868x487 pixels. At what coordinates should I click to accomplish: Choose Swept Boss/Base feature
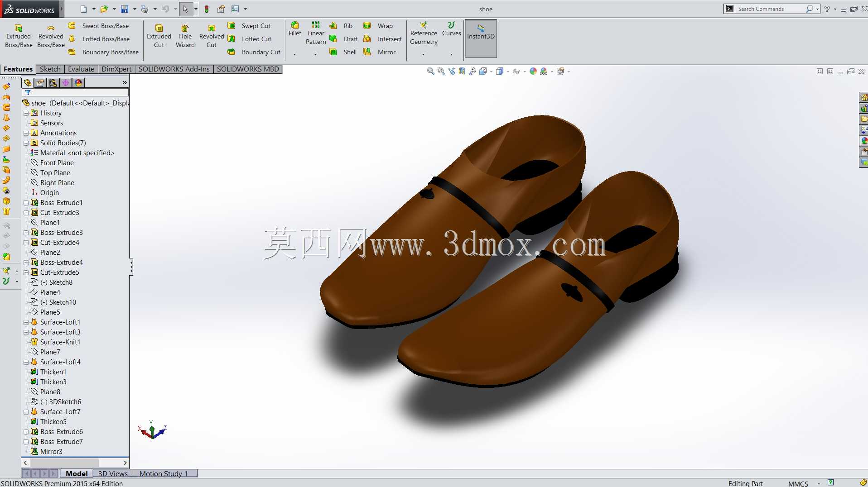(x=99, y=26)
